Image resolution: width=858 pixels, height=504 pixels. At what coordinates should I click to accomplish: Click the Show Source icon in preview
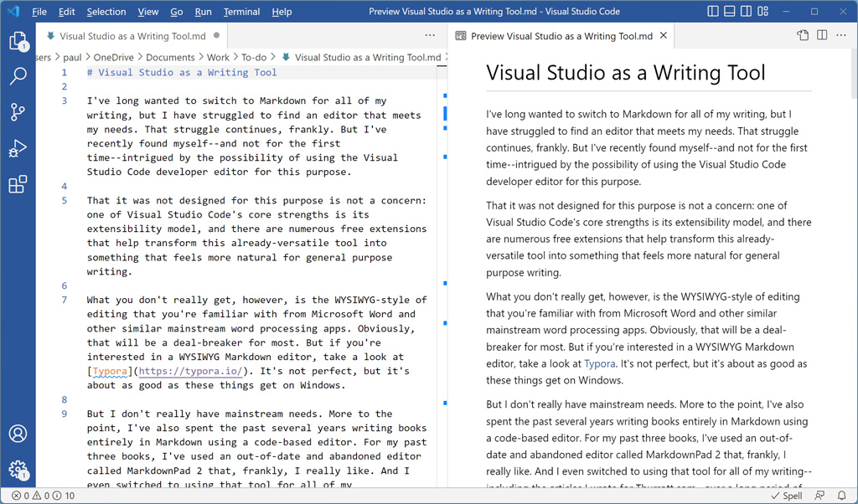[x=802, y=36]
